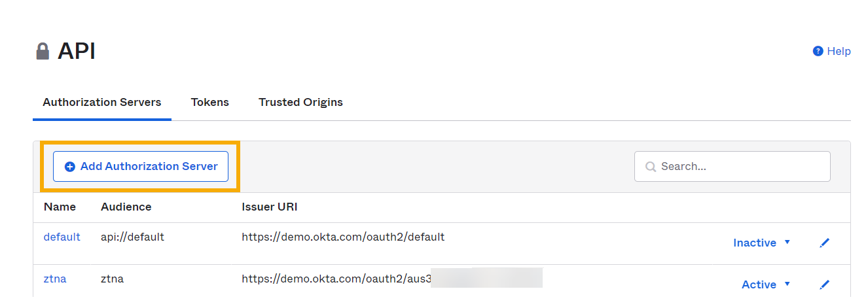Screen dimensions: 868x308
Task: Click the plus icon on Add Authorization Server
Action: click(x=70, y=167)
